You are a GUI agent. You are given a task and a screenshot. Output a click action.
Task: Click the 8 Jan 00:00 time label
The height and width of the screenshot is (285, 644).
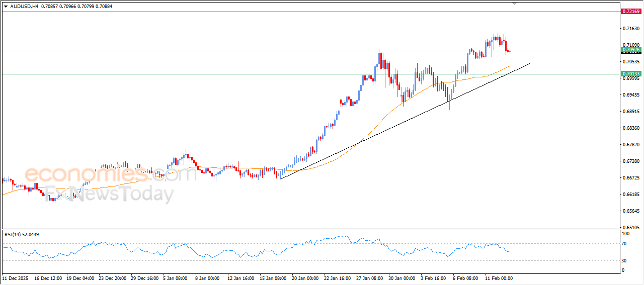[x=208, y=278]
